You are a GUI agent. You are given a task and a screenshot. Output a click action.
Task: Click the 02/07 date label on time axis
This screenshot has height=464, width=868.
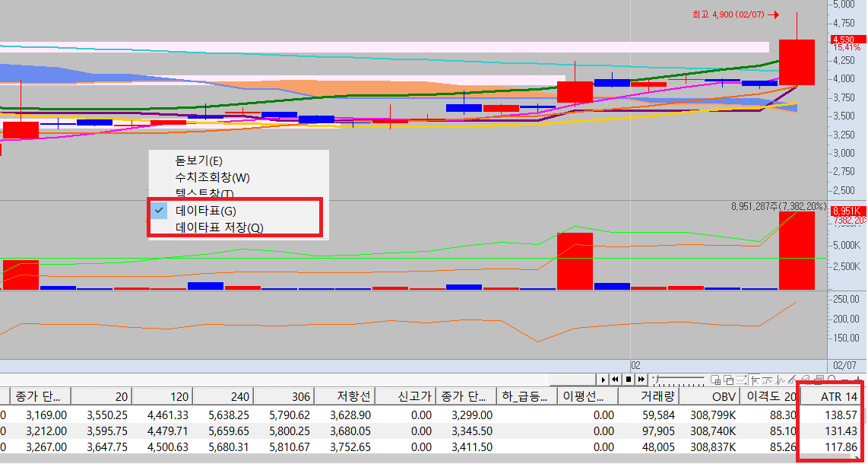844,365
